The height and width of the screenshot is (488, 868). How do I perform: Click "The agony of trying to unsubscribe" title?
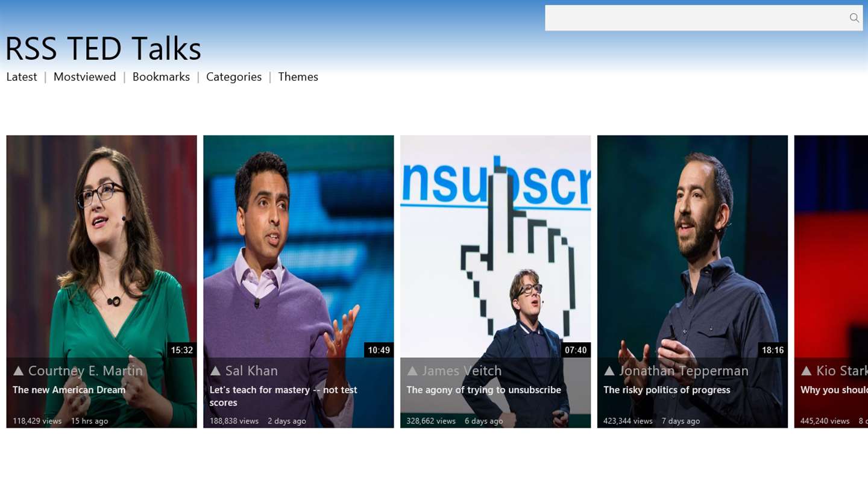pyautogui.click(x=484, y=390)
